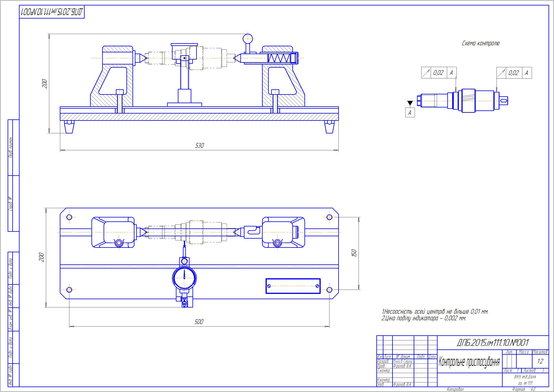Pick the 200 width dimension on plan view
The width and height of the screenshot is (554, 392).
point(41,257)
